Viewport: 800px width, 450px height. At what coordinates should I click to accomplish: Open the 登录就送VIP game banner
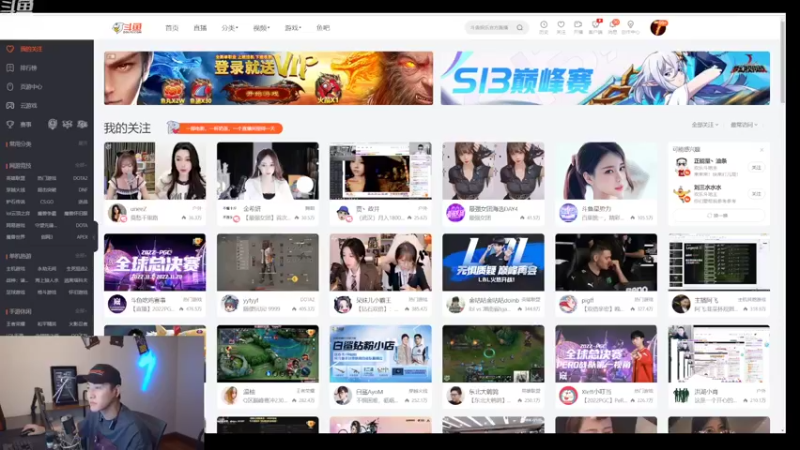268,78
